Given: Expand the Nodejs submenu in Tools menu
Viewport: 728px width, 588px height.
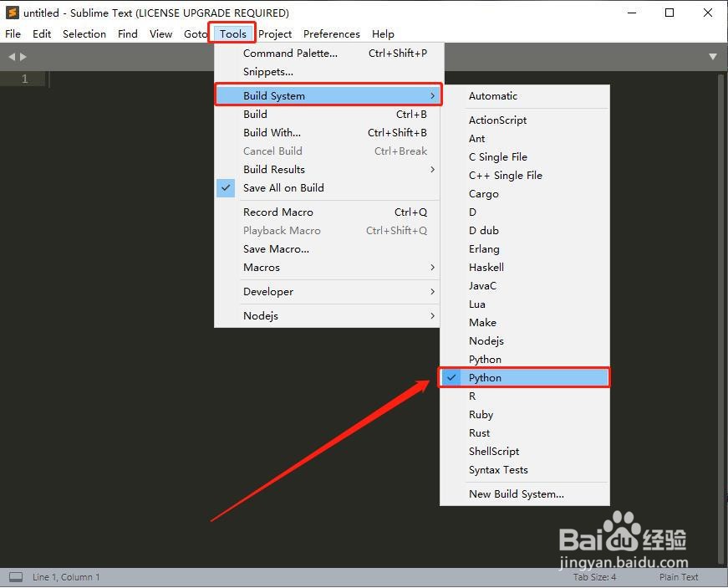Looking at the screenshot, I should (x=328, y=316).
